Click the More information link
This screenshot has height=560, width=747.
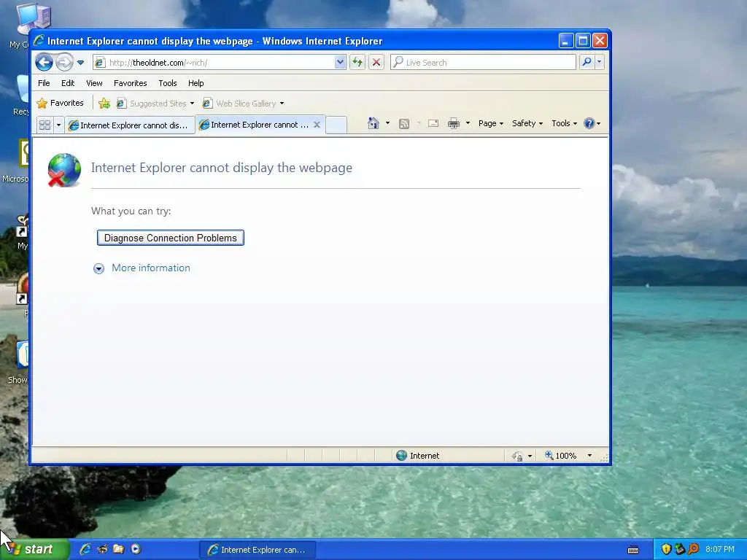coord(150,268)
